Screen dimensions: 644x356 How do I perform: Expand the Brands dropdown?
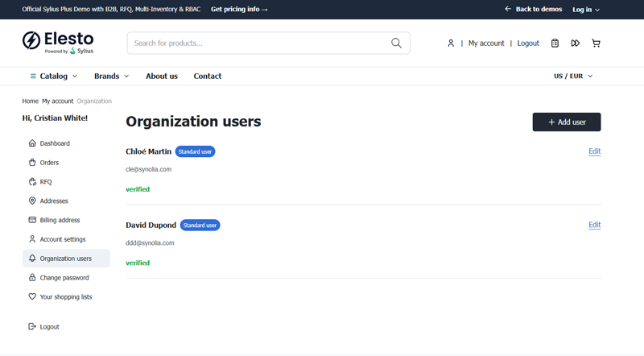(x=111, y=77)
